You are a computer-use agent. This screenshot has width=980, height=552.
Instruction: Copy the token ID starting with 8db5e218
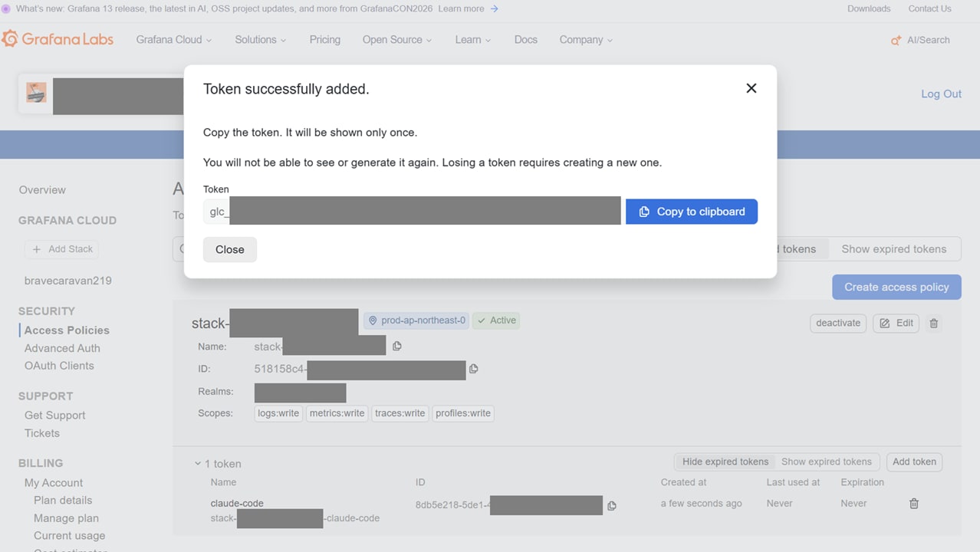point(611,506)
